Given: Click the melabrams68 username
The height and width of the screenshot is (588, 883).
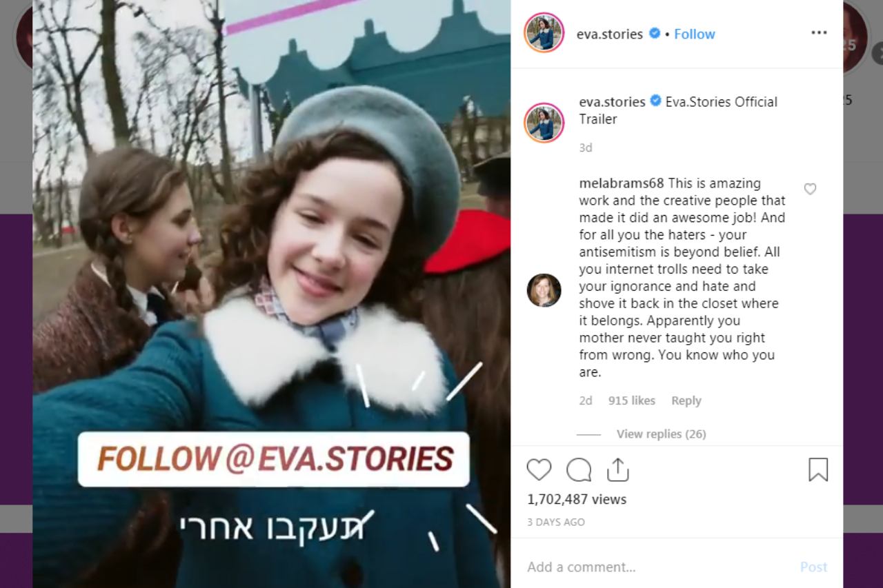Looking at the screenshot, I should [x=622, y=183].
